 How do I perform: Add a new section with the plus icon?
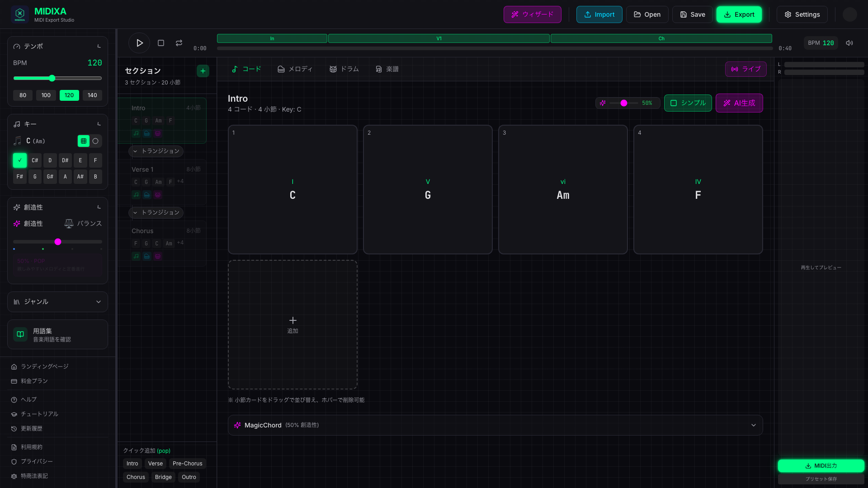pos(203,71)
